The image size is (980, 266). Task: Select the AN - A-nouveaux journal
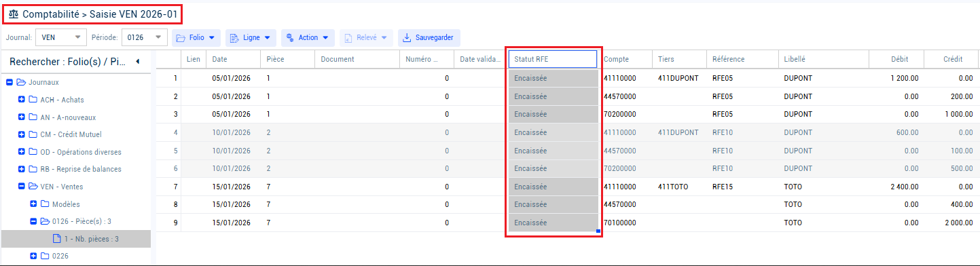69,117
